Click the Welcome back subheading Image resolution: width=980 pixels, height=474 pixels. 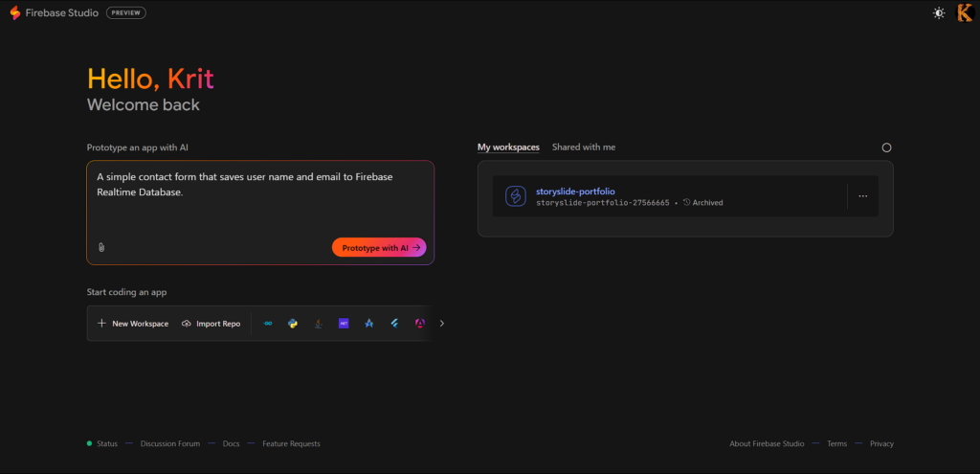(144, 104)
